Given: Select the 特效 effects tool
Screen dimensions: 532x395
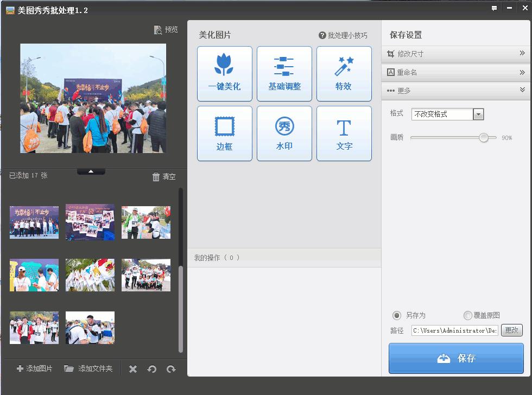Looking at the screenshot, I should (x=344, y=74).
